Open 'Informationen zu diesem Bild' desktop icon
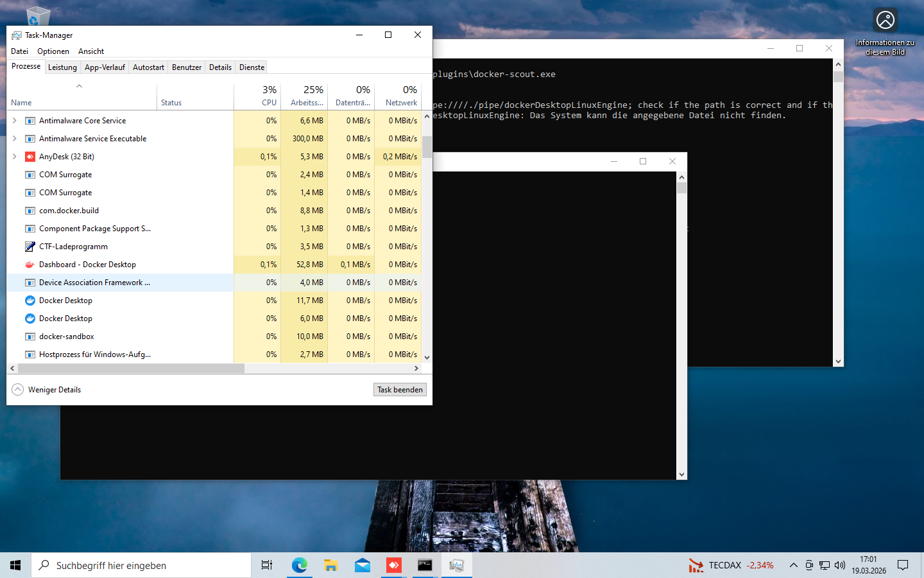The height and width of the screenshot is (578, 924). [x=886, y=32]
